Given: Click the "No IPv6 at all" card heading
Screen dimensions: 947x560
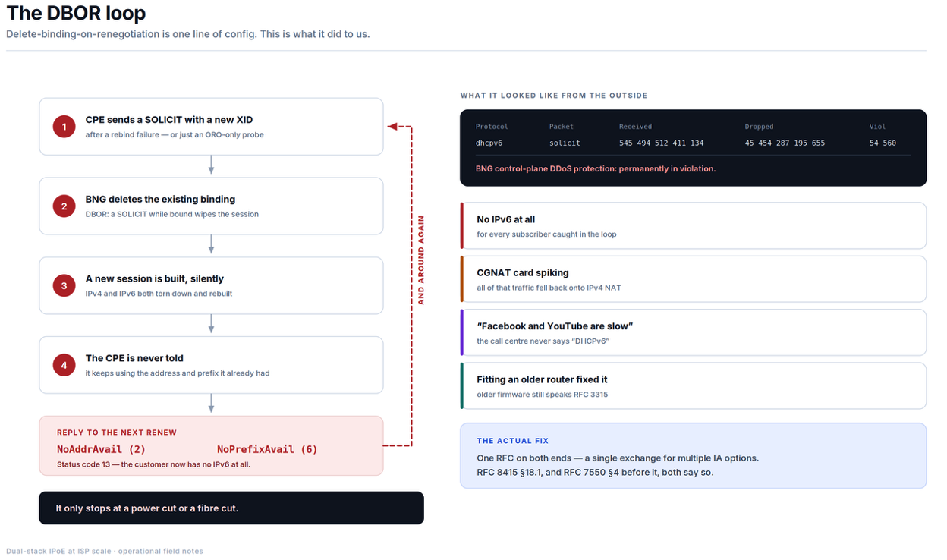Looking at the screenshot, I should pos(506,219).
